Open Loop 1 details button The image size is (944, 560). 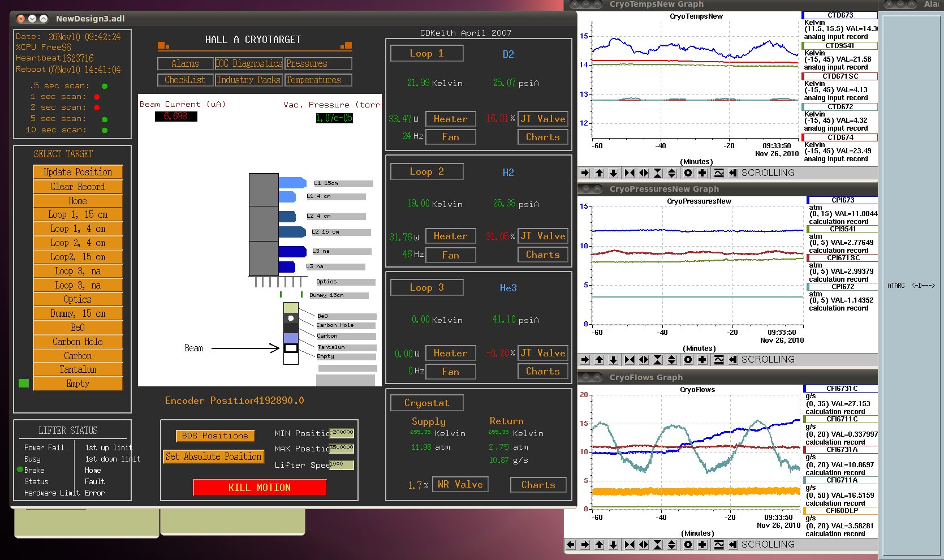tap(427, 53)
